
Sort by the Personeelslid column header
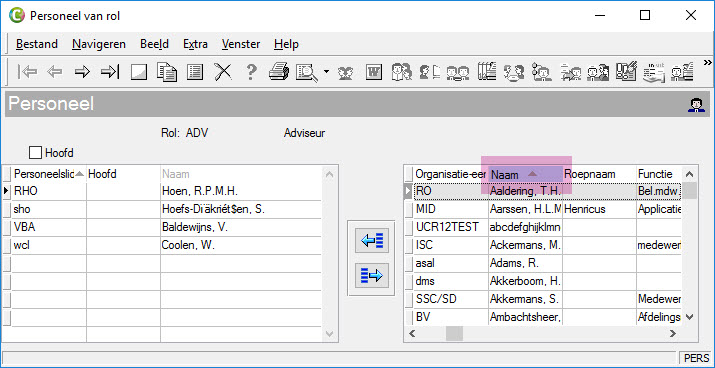coord(49,174)
